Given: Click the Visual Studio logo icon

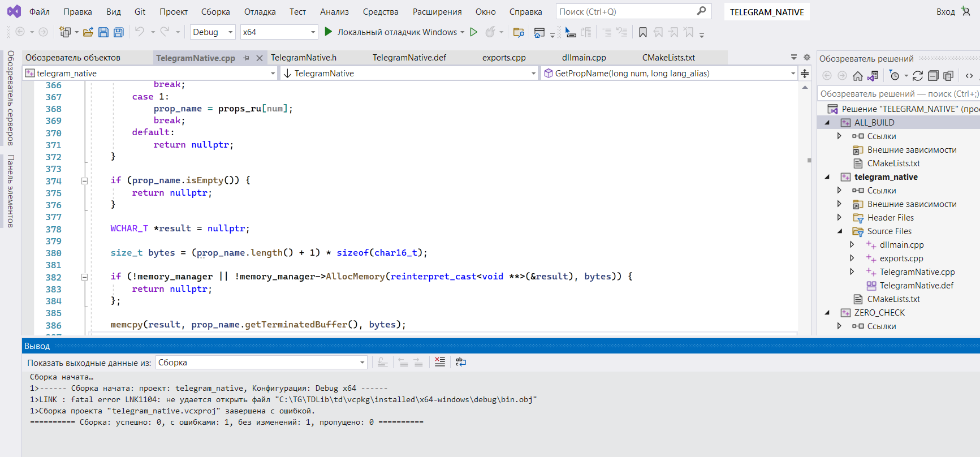Looking at the screenshot, I should pyautogui.click(x=14, y=11).
